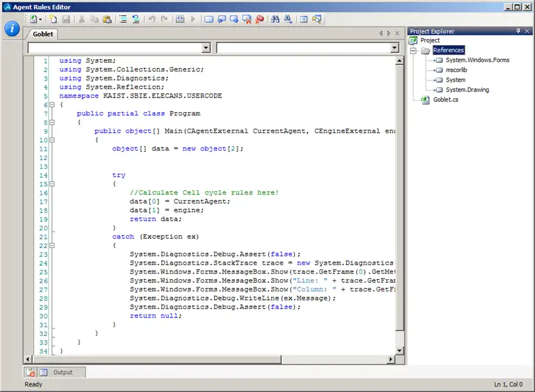Select the Goblet editor tab

click(43, 34)
